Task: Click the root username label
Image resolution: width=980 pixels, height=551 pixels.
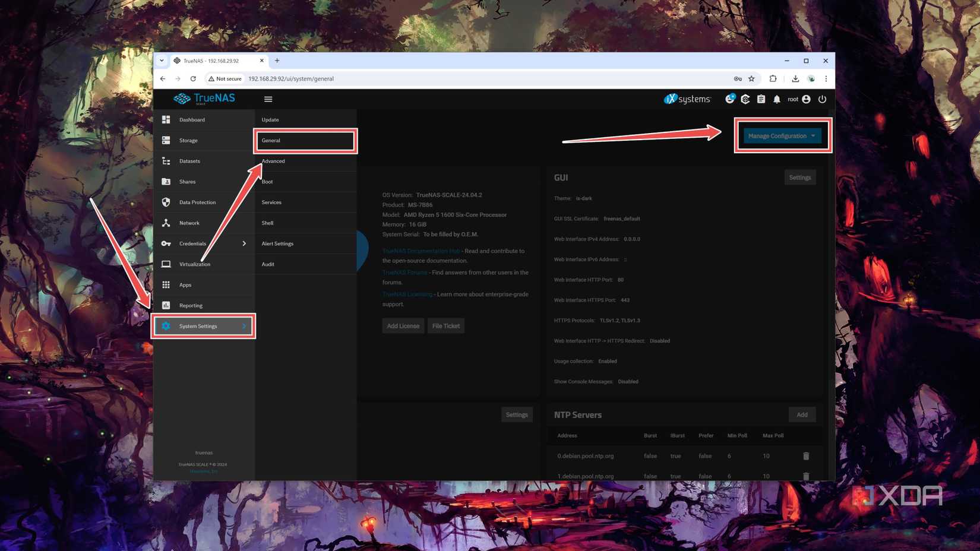Action: (793, 99)
